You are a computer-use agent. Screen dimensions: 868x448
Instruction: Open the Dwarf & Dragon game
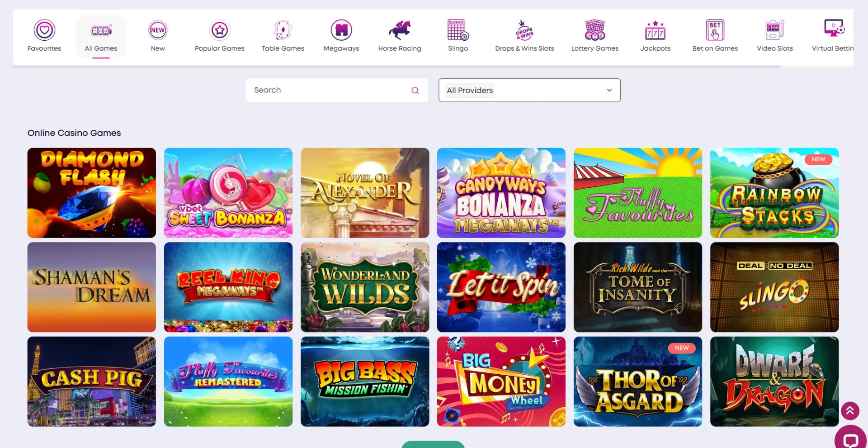pos(774,381)
